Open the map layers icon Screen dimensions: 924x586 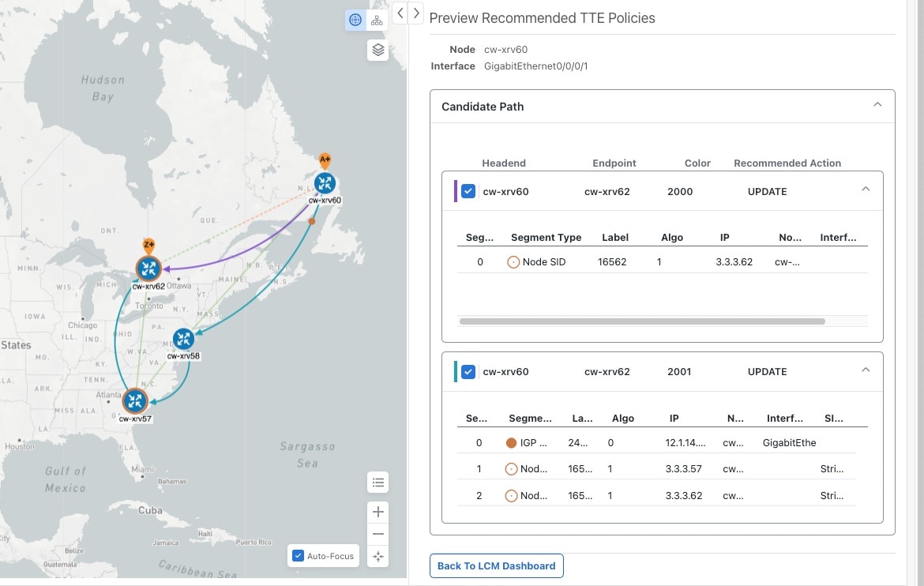378,51
